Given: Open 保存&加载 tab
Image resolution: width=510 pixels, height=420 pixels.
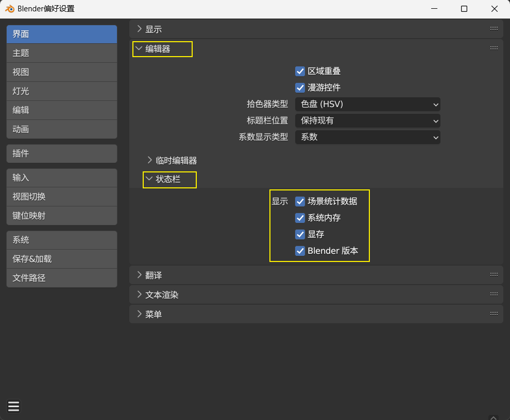Looking at the screenshot, I should coord(62,259).
